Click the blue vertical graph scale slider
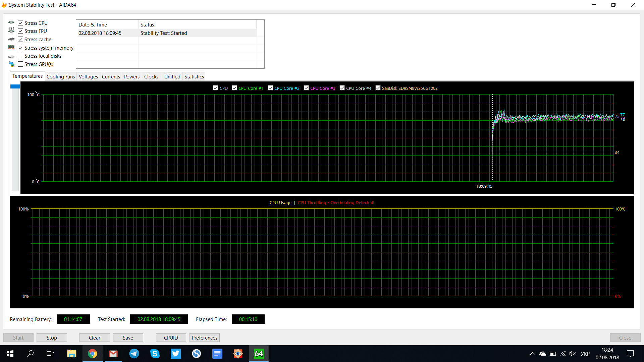 click(x=15, y=86)
